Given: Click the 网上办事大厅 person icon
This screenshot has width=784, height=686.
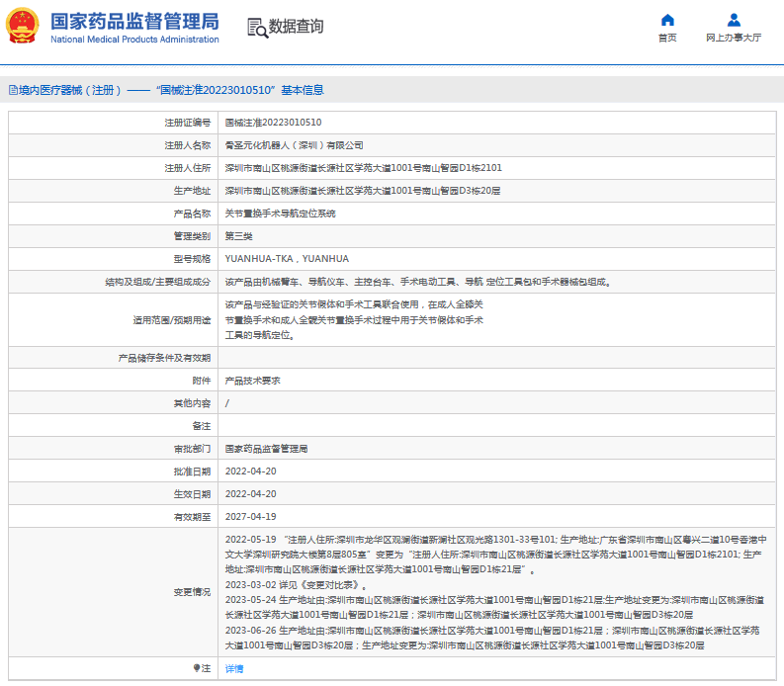Looking at the screenshot, I should [734, 20].
